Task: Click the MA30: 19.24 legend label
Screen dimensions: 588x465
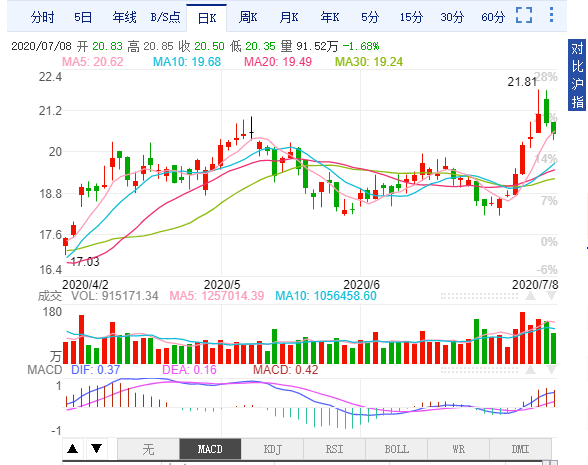Action: click(369, 62)
